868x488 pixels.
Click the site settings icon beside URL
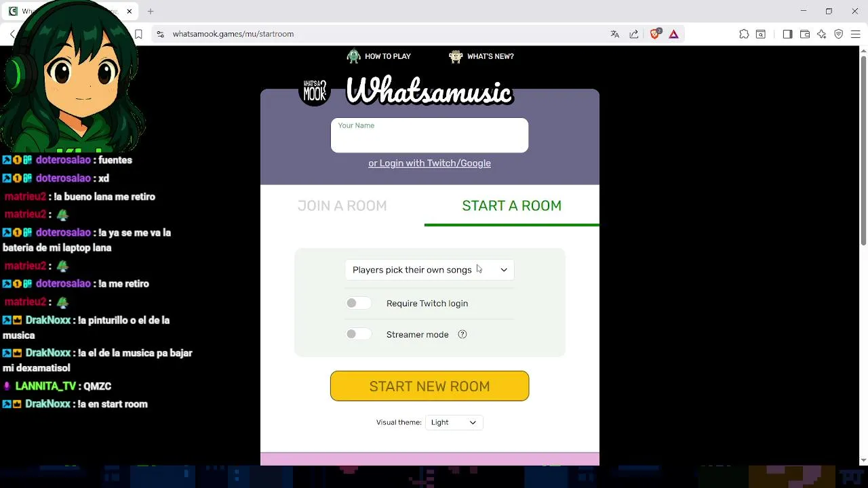pyautogui.click(x=160, y=34)
